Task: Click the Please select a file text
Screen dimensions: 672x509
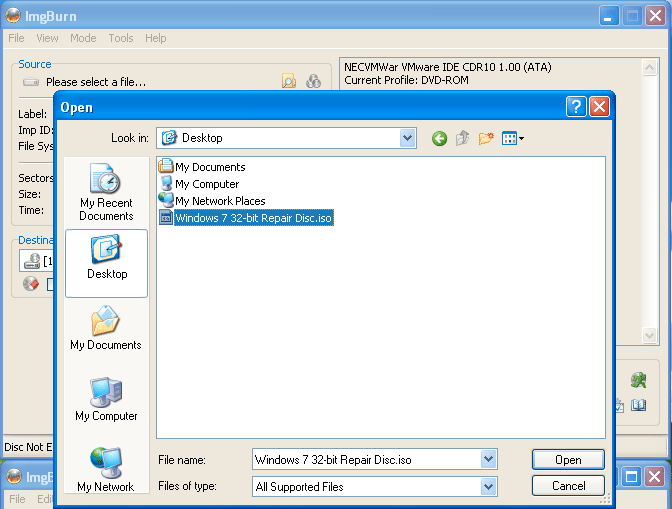Action: click(x=96, y=82)
